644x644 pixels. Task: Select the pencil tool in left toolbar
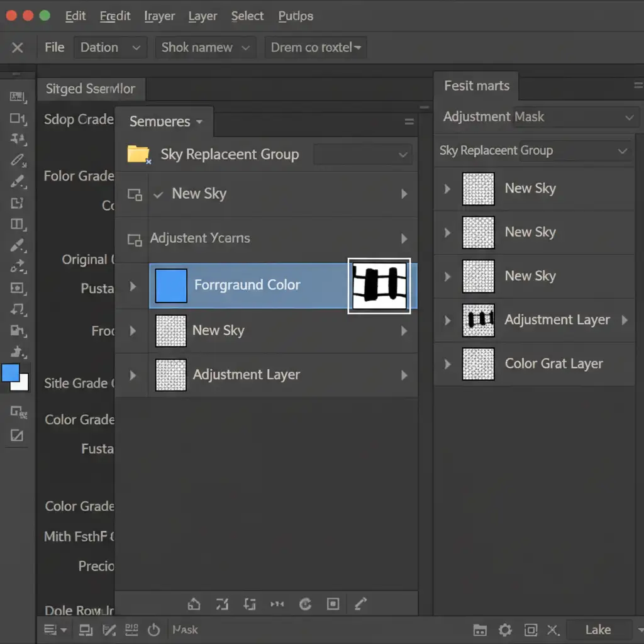pos(17,160)
